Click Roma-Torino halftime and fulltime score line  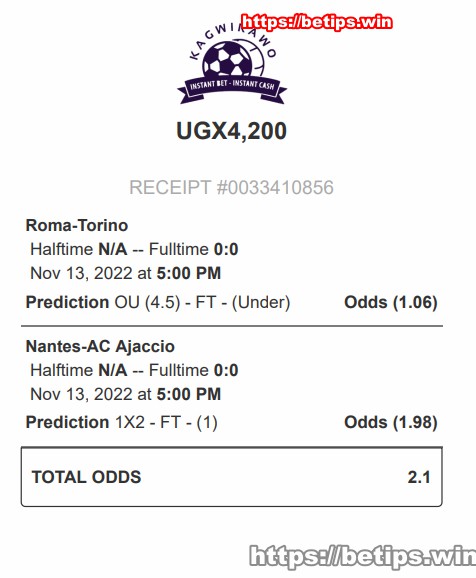pos(134,249)
